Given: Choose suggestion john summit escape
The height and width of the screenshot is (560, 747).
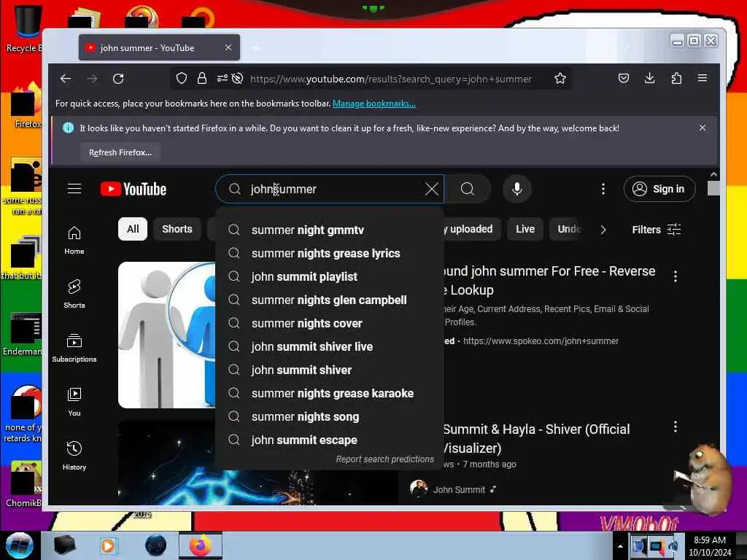Looking at the screenshot, I should tap(330, 440).
